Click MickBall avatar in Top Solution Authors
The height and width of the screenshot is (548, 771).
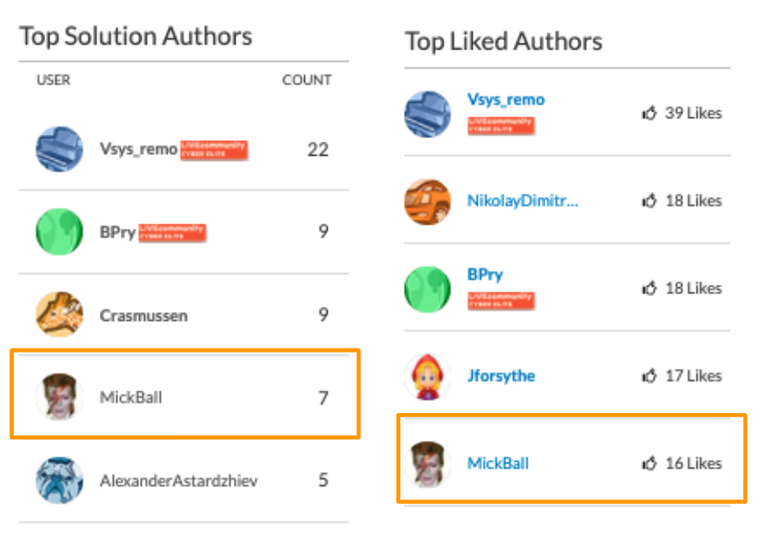tap(59, 397)
